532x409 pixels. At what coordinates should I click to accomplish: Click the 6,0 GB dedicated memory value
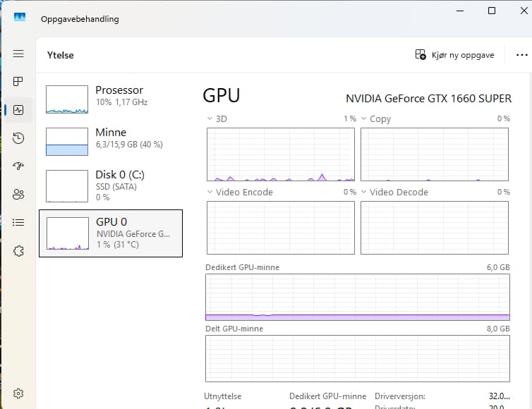pyautogui.click(x=498, y=267)
